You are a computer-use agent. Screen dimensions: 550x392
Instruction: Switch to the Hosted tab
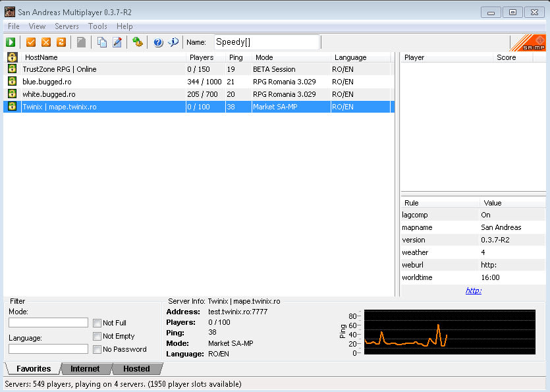[136, 369]
